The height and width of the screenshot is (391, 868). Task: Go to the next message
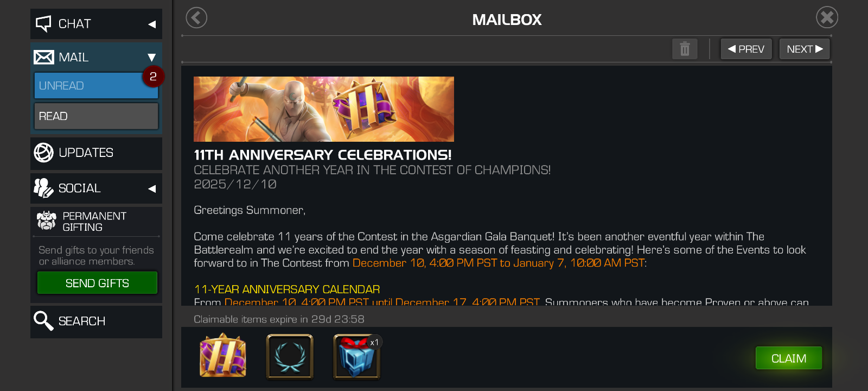tap(805, 49)
